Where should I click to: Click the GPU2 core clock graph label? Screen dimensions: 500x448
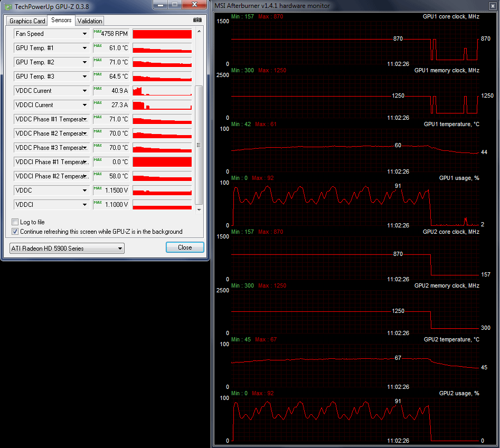(x=451, y=232)
